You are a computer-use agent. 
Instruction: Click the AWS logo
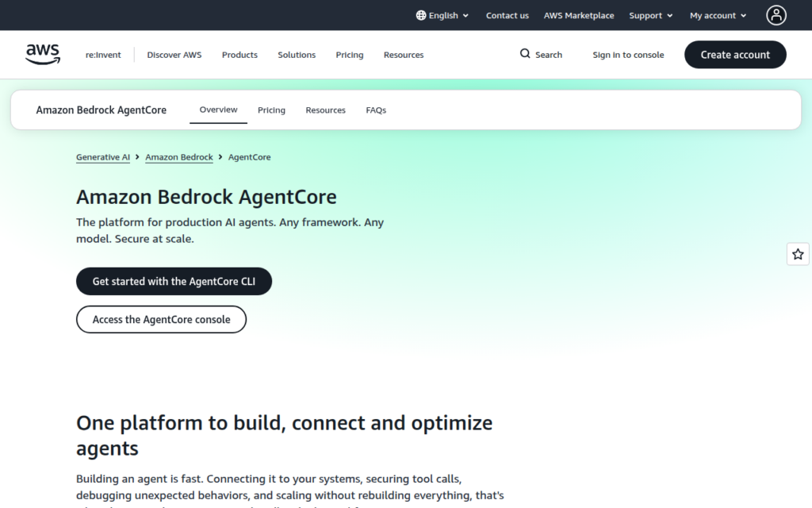pos(43,55)
